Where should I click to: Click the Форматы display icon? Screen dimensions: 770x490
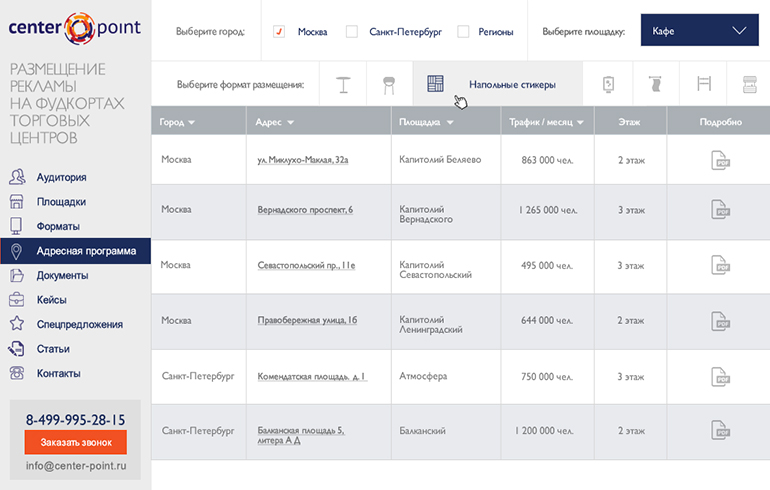pos(16,226)
